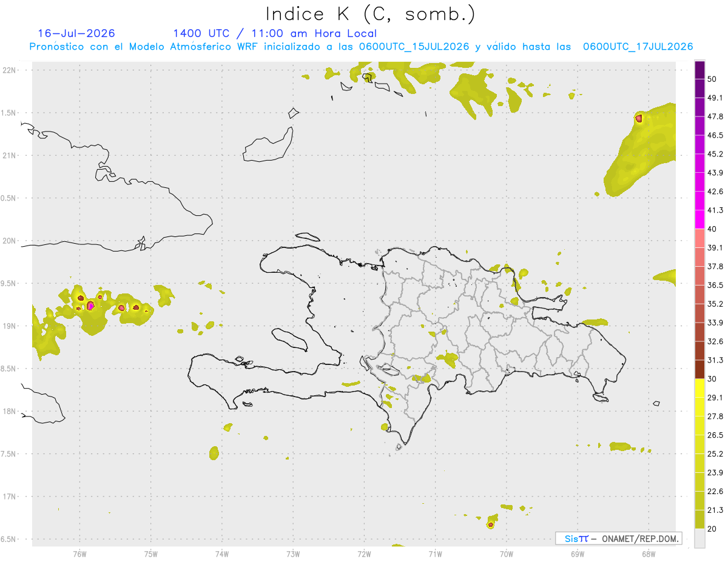
Task: Click the latitude label "19N"
Action: tap(10, 326)
